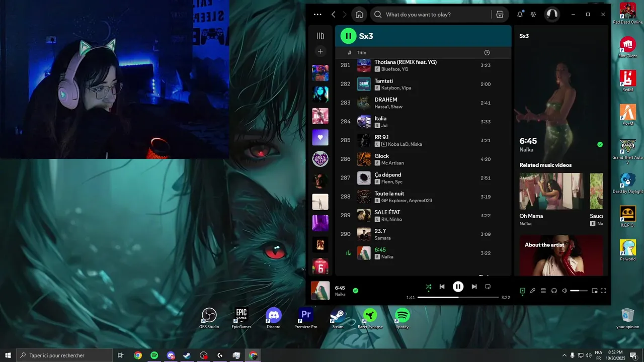
Task: Open artist 'Mc Artisan'
Action: pos(392,163)
